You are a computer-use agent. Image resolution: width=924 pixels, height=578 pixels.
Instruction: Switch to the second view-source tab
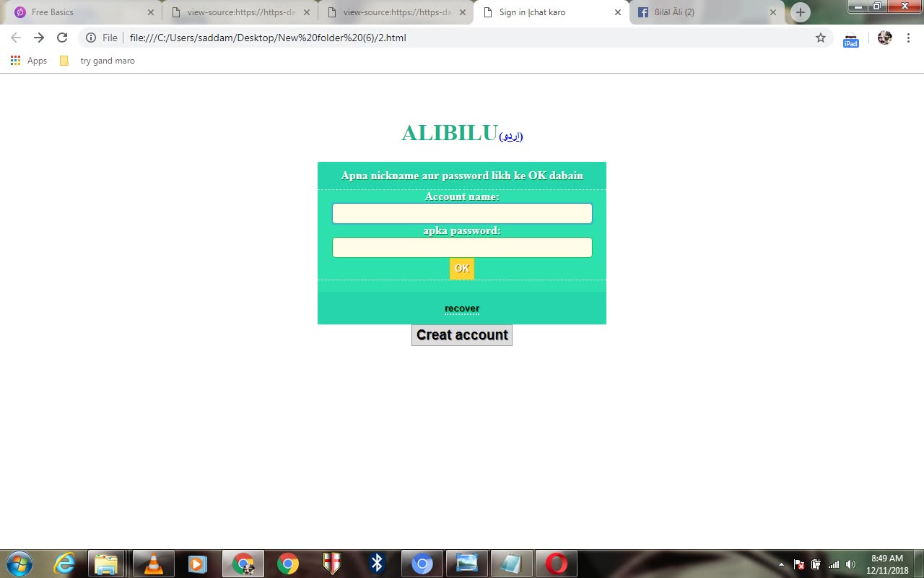coord(397,12)
